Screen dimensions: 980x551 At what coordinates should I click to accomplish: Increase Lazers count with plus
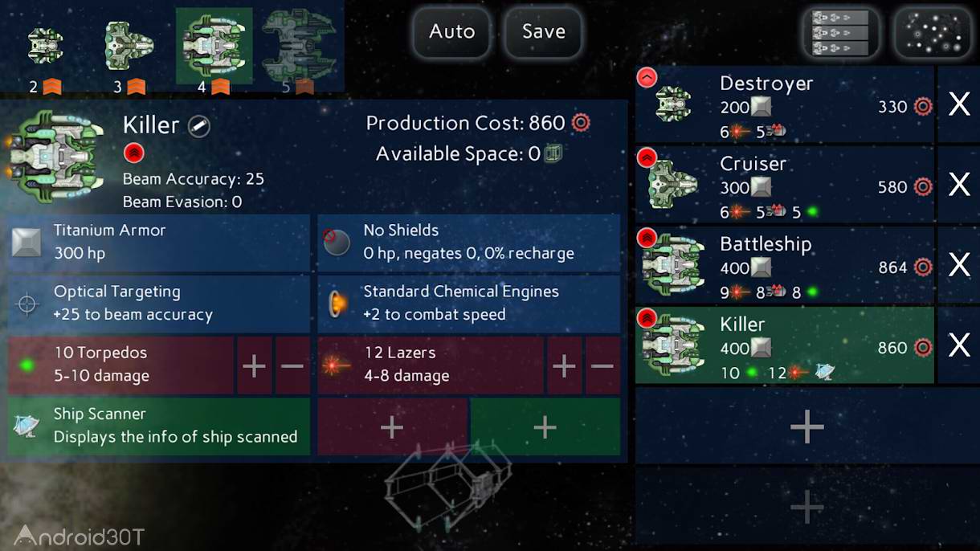pos(564,365)
